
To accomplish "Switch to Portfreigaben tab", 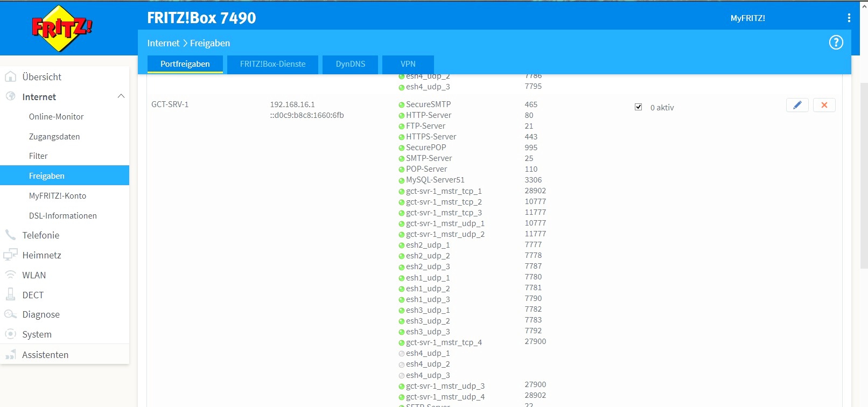I will tap(185, 64).
